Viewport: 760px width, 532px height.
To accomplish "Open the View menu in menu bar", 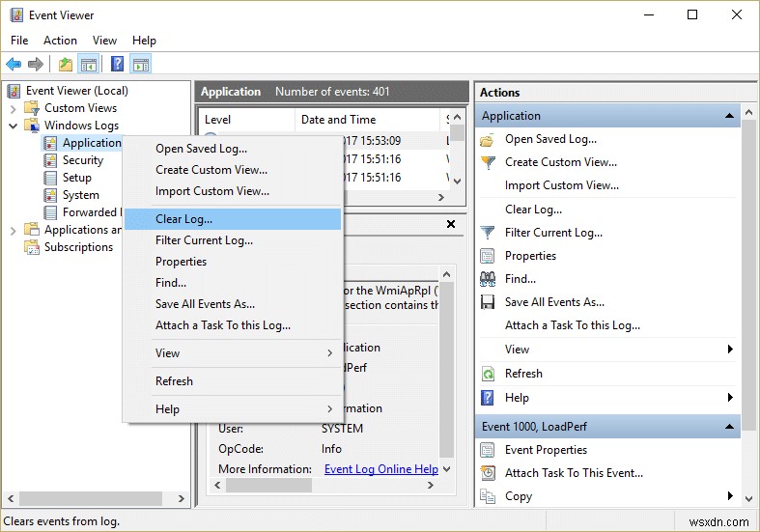I will pyautogui.click(x=104, y=41).
